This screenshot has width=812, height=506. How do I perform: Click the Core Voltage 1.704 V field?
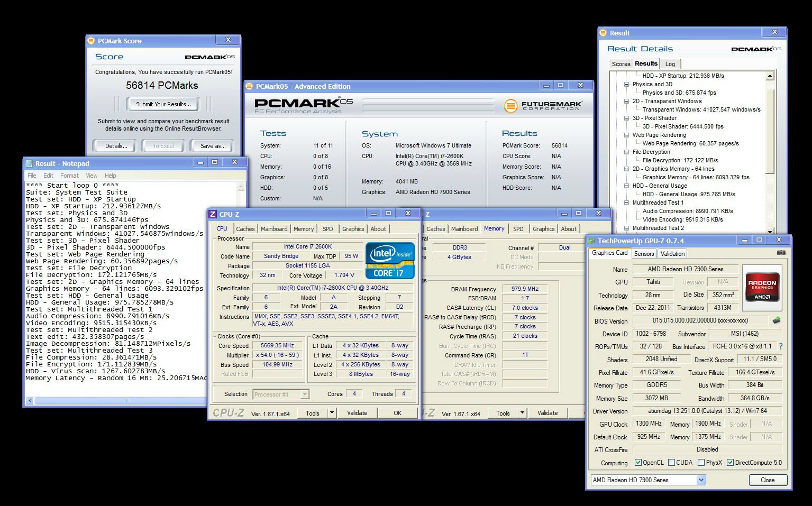[x=344, y=275]
